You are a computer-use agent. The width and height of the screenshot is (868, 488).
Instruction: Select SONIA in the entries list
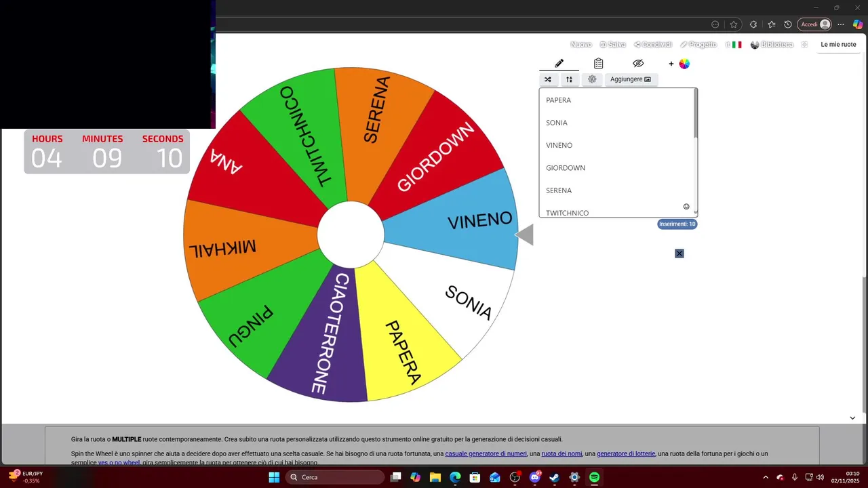[x=557, y=123]
